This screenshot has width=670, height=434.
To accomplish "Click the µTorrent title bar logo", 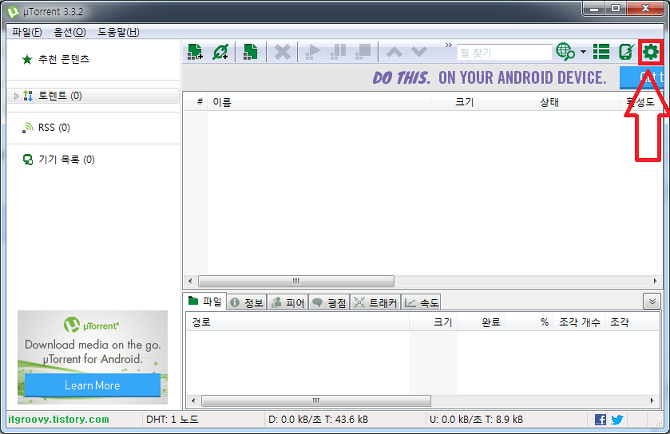I will tap(13, 12).
